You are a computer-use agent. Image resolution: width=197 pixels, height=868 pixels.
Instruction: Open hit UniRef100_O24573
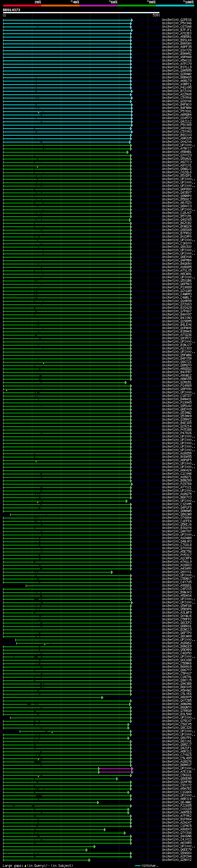177,118
